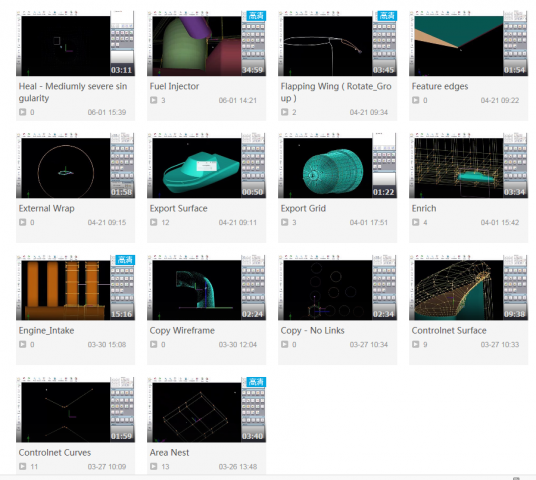Open the Copy Wireframe video thumbnail

pyautogui.click(x=206, y=288)
